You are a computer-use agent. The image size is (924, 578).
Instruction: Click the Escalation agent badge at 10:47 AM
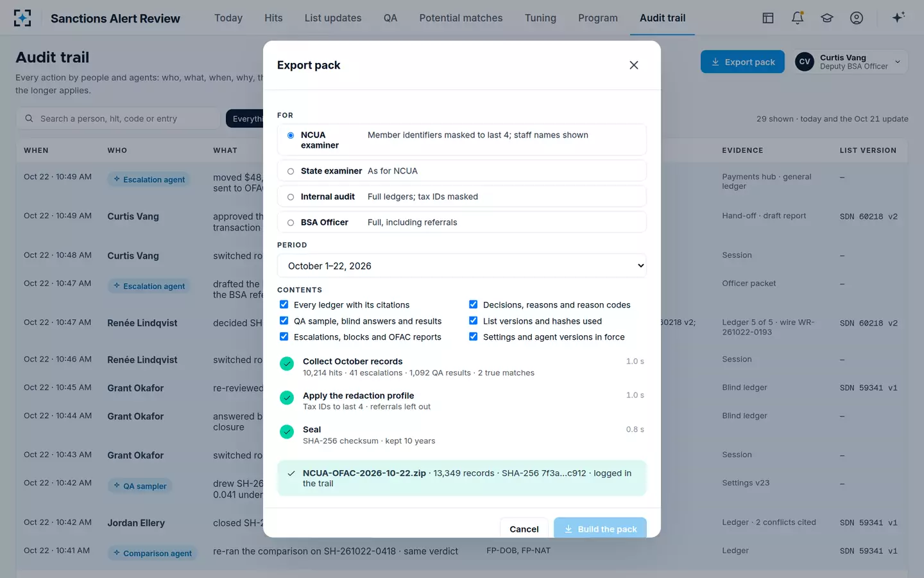click(x=150, y=286)
